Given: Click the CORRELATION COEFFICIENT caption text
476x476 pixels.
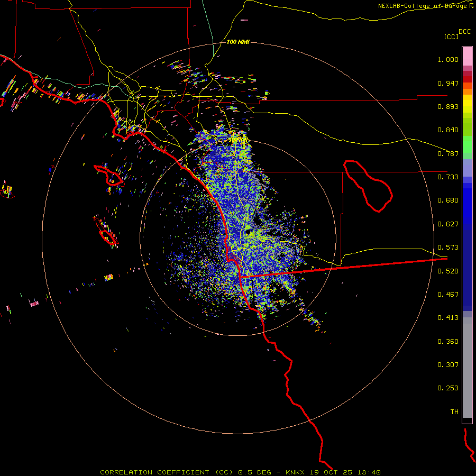Looking at the screenshot, I should pyautogui.click(x=154, y=472).
